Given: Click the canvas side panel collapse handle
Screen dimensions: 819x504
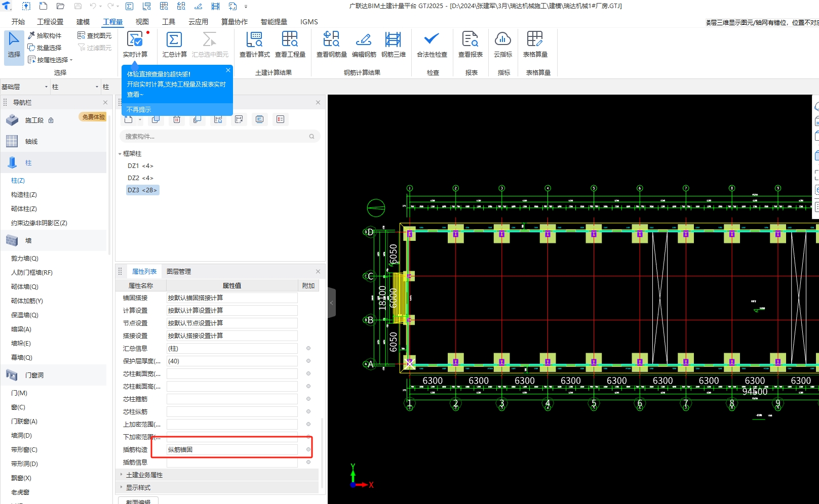Looking at the screenshot, I should point(332,303).
